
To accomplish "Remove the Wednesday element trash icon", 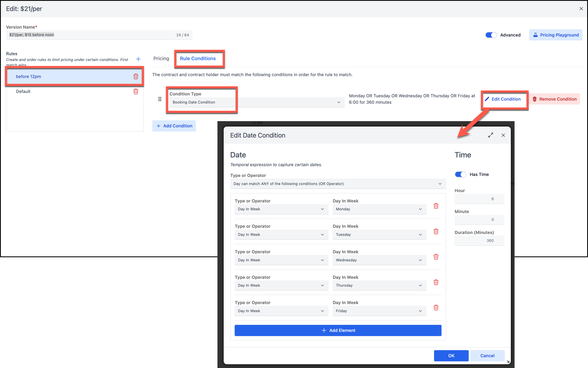I will pyautogui.click(x=436, y=257).
